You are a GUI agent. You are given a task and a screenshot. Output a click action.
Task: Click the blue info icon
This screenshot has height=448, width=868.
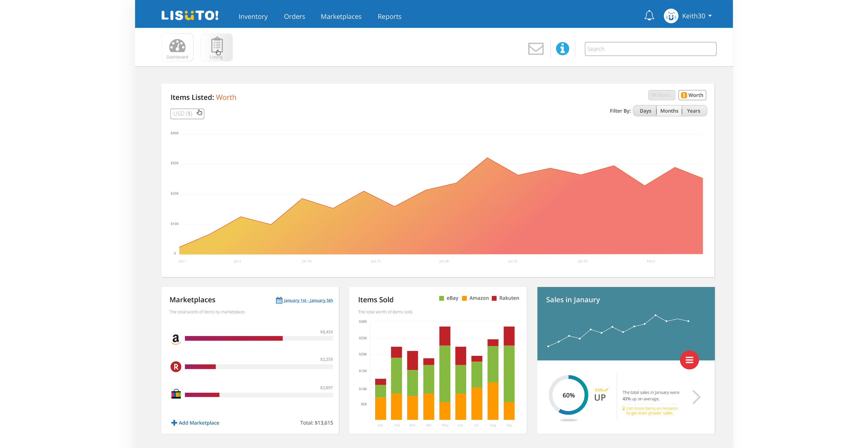click(x=562, y=49)
